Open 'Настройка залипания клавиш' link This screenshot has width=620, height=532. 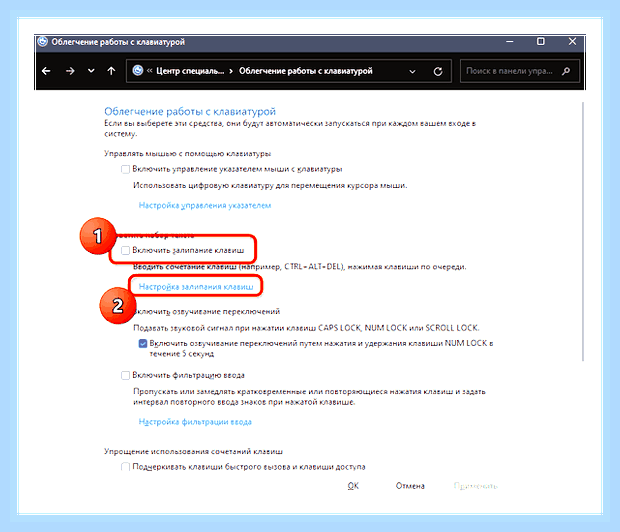click(x=196, y=287)
